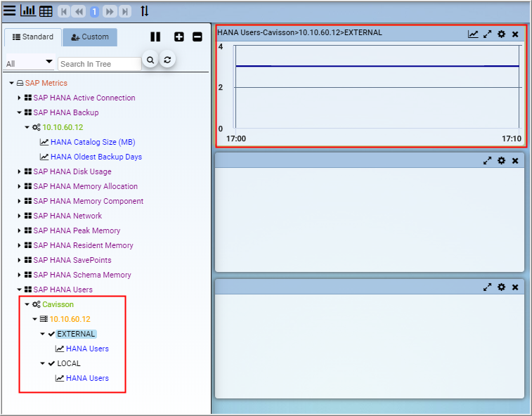Expand SAP HANA Resident Memory group
The height and width of the screenshot is (416, 532).
click(x=20, y=245)
